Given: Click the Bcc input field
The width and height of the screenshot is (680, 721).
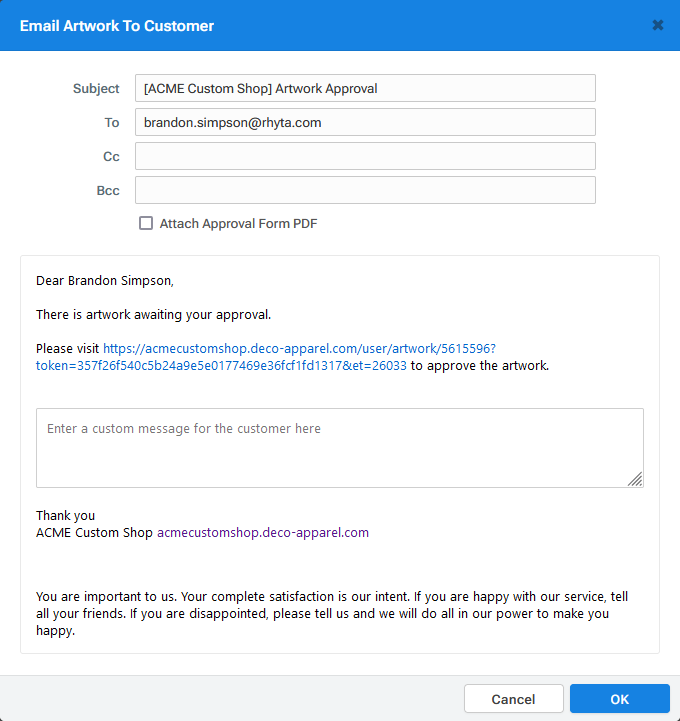Looking at the screenshot, I should [365, 190].
